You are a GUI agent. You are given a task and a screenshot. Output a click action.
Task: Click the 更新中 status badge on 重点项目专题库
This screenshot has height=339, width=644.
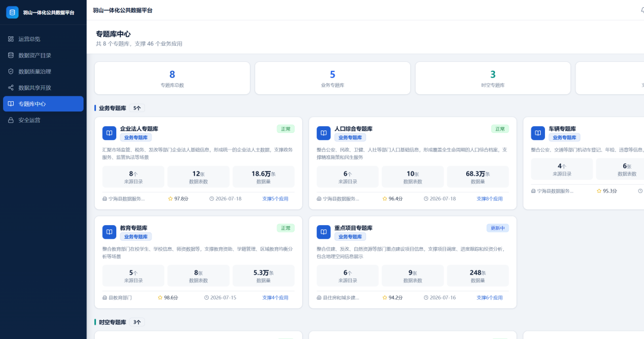[x=497, y=228]
